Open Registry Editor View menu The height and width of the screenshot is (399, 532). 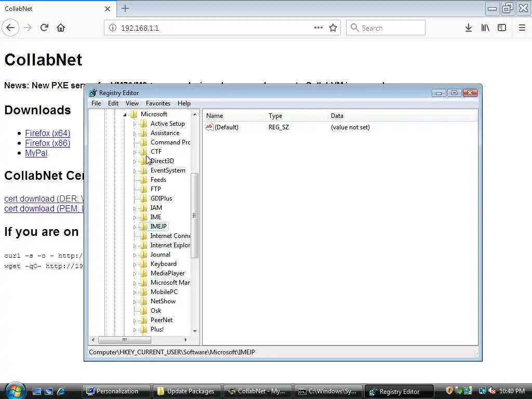[132, 103]
